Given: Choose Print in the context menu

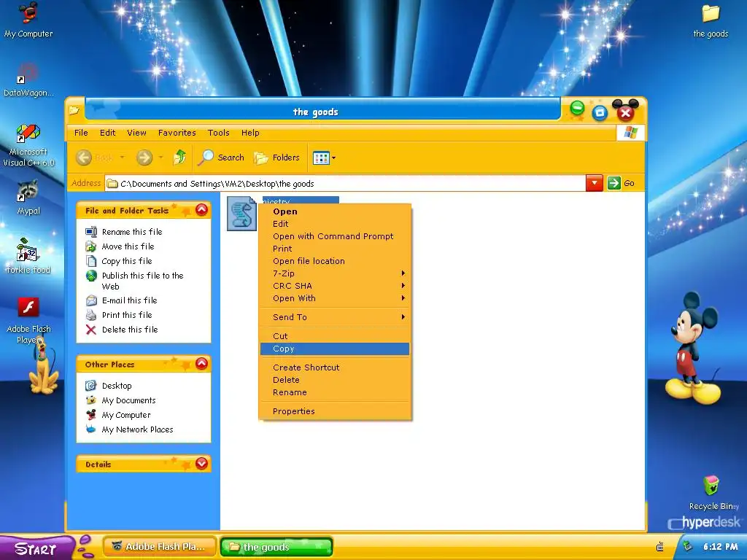Looking at the screenshot, I should (x=335, y=249).
